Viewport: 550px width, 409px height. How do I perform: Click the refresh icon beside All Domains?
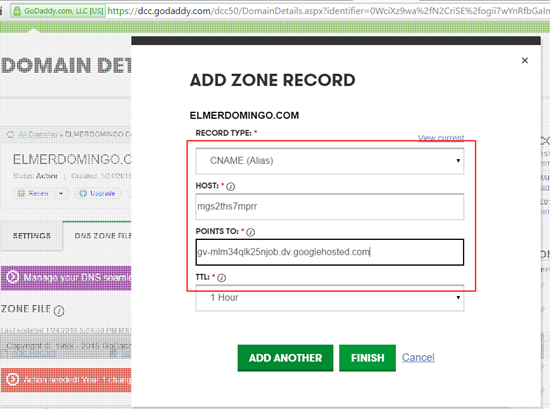click(x=11, y=134)
